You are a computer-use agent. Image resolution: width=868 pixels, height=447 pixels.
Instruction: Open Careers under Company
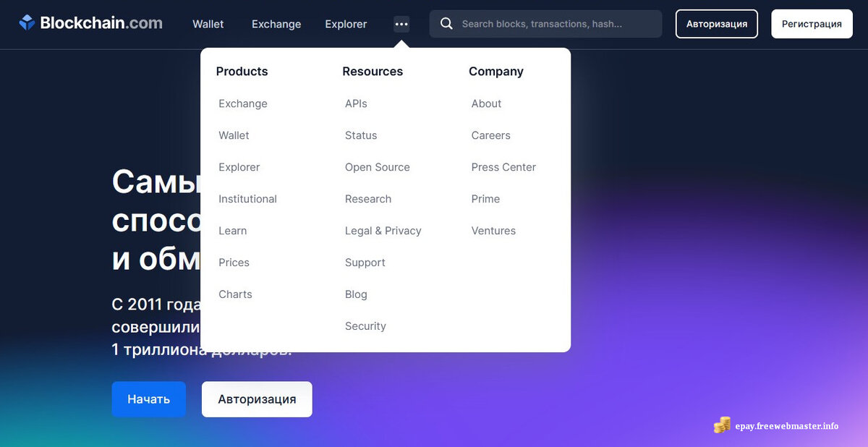click(491, 135)
